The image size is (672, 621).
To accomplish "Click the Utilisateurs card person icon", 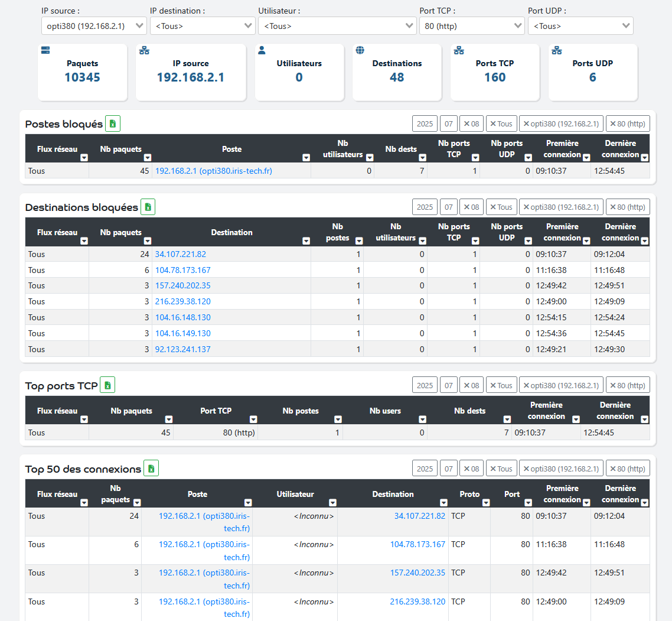I will pyautogui.click(x=262, y=50).
